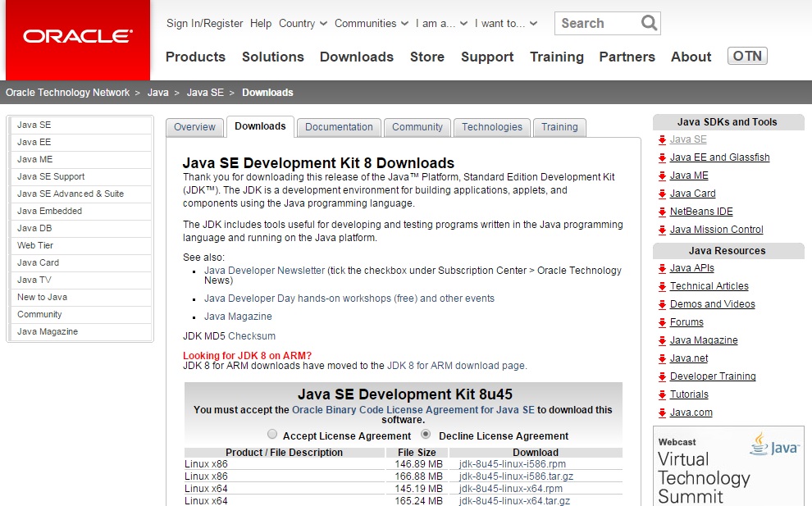
Task: Click the Java logo in Webcast banner
Action: click(773, 444)
